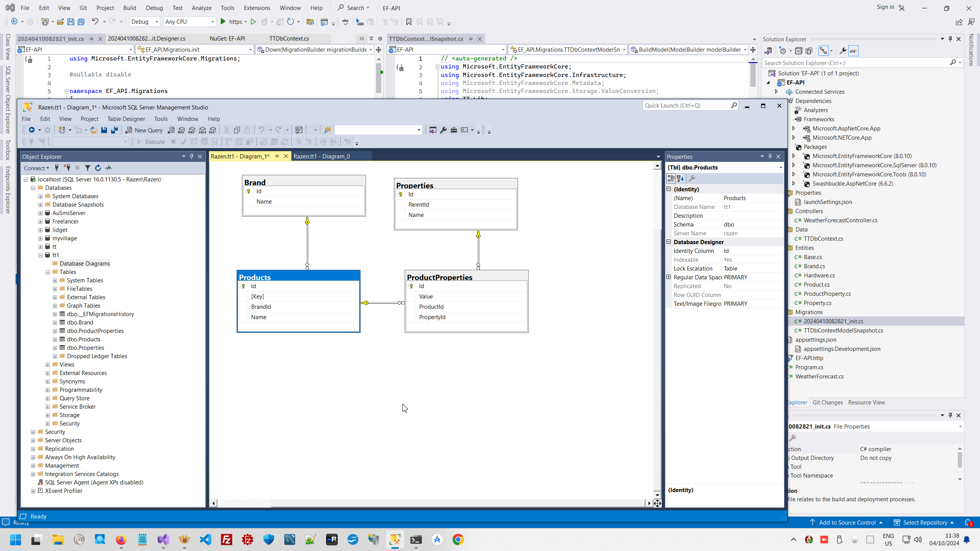
Task: Expand the dbo.Products table node
Action: pyautogui.click(x=55, y=339)
